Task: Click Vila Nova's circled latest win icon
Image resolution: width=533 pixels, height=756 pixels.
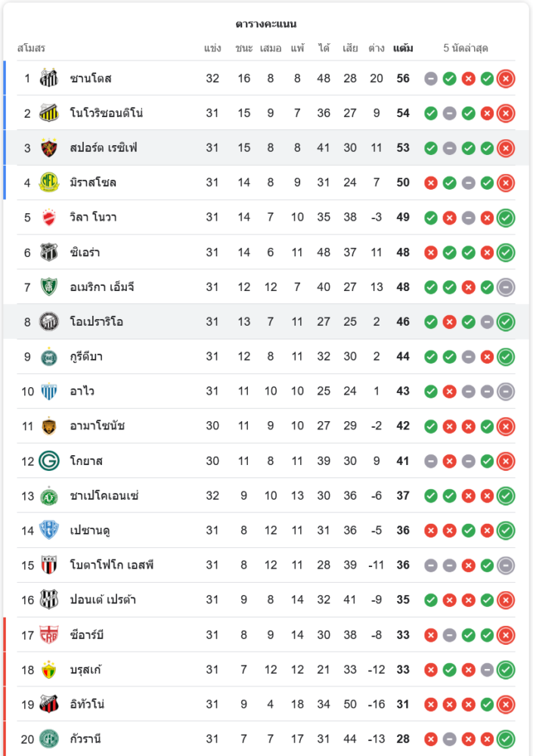Action: coord(506,217)
